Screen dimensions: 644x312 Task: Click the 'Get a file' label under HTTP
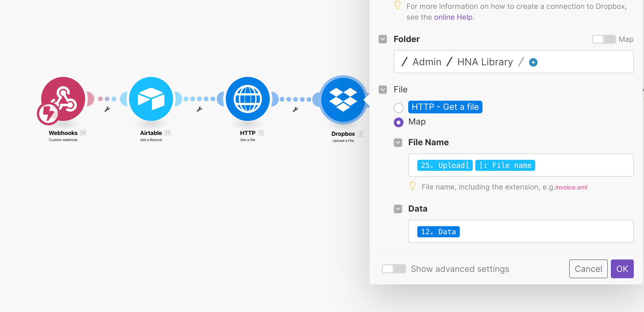pyautogui.click(x=248, y=140)
